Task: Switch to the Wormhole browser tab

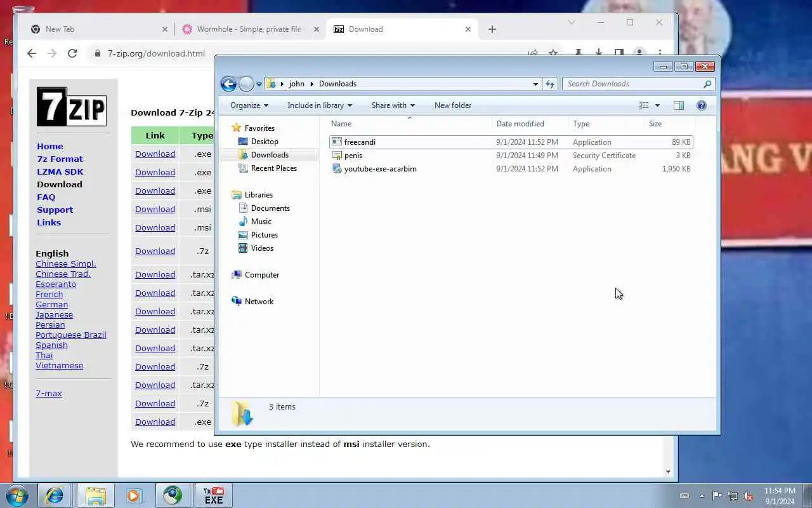Action: pos(249,29)
